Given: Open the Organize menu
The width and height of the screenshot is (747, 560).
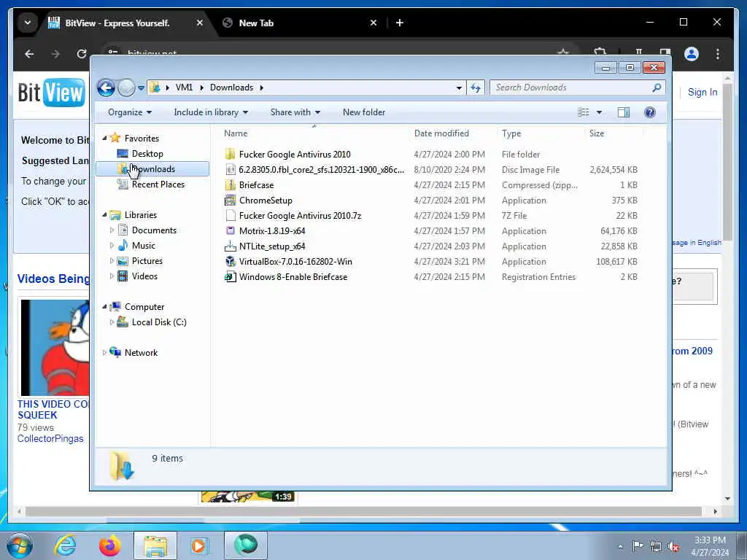Looking at the screenshot, I should click(130, 112).
